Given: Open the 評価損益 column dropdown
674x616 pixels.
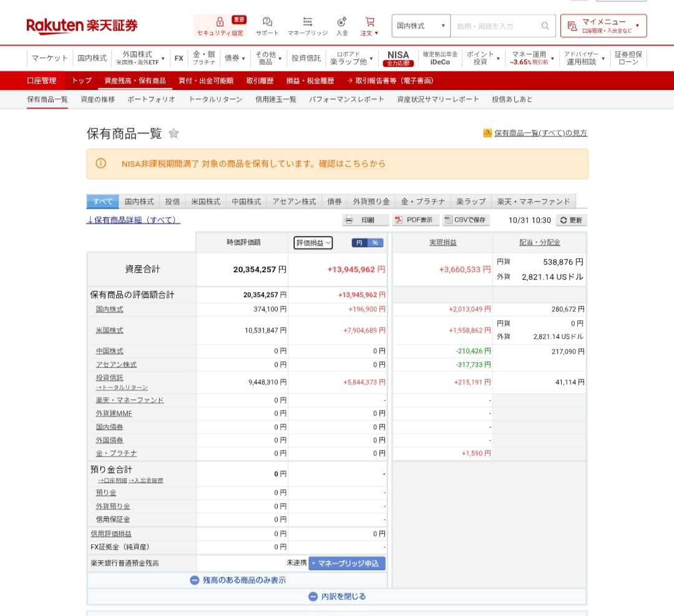Looking at the screenshot, I should coord(312,242).
